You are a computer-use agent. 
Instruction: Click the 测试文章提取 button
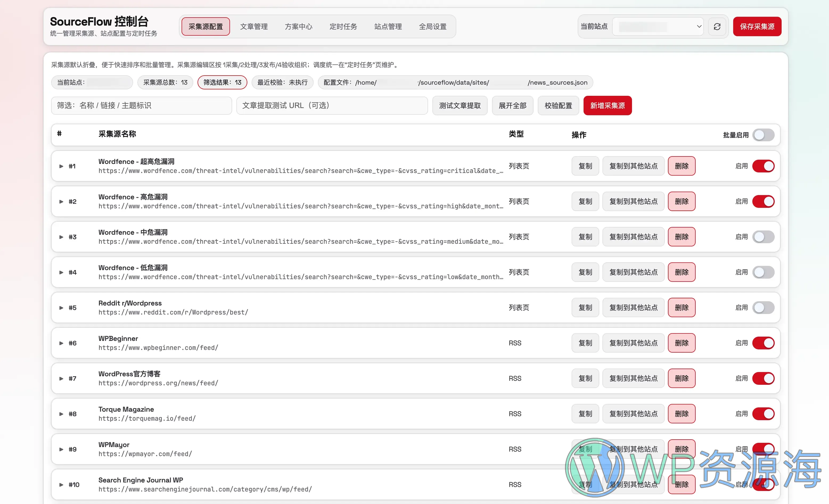pos(459,105)
